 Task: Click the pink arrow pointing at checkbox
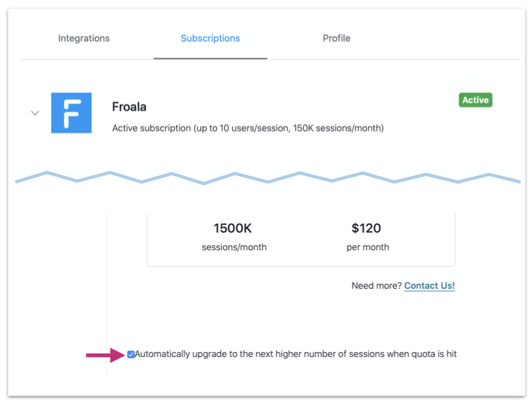[105, 356]
